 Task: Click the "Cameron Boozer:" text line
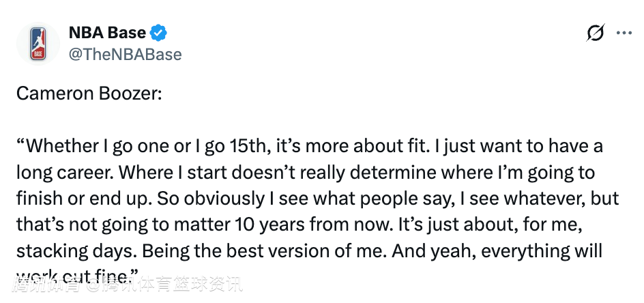[x=89, y=93]
